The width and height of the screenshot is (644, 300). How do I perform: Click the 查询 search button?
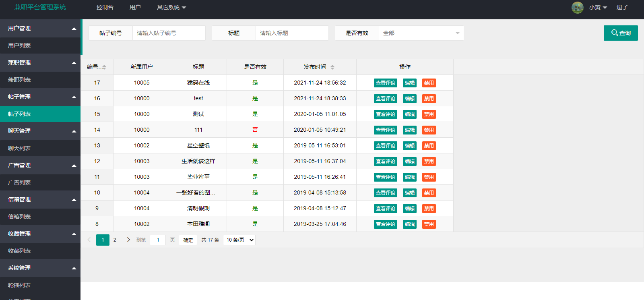click(620, 33)
